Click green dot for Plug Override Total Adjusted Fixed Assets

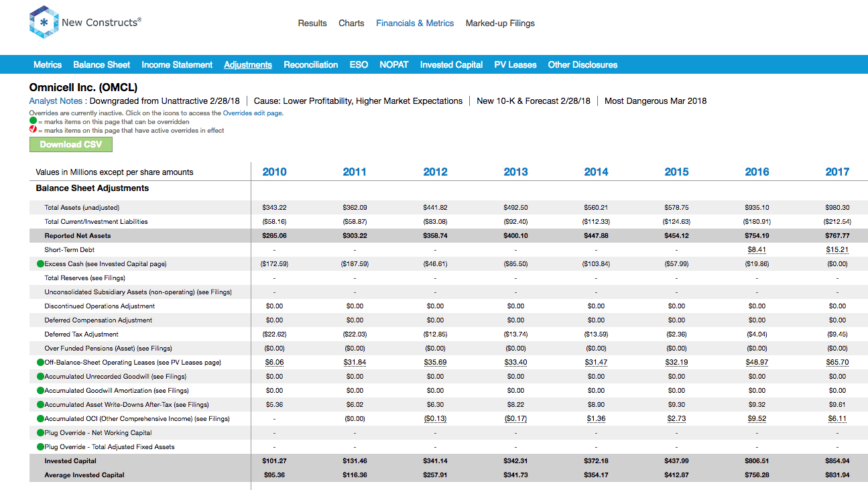40,447
